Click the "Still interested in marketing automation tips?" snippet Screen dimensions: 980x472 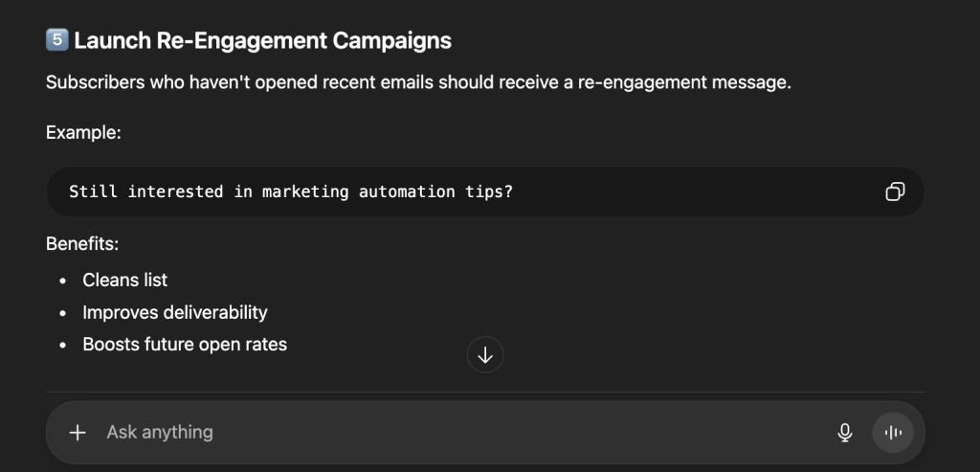click(x=291, y=191)
